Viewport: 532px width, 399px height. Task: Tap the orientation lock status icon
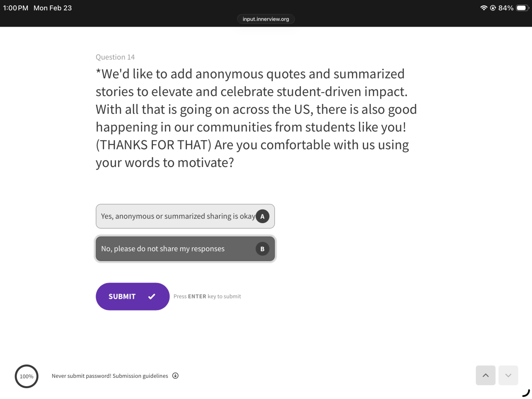(493, 8)
